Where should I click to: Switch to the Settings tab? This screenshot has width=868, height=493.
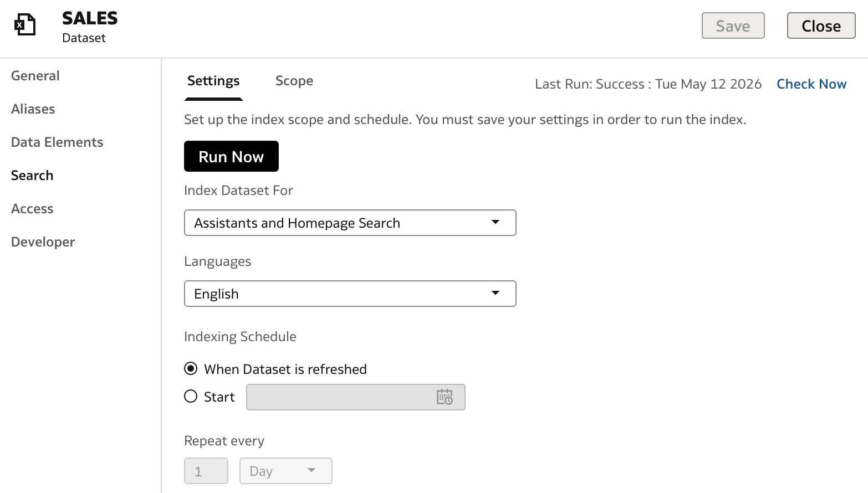[213, 81]
